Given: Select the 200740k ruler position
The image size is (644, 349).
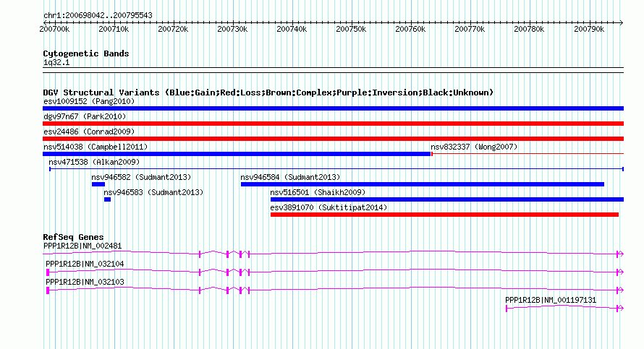Looking at the screenshot, I should pyautogui.click(x=292, y=29).
